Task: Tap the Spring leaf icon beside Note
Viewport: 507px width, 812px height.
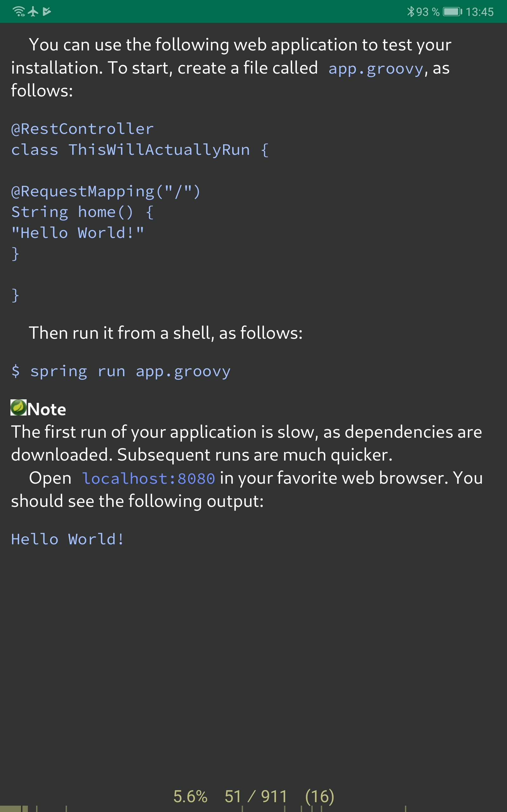Action: pyautogui.click(x=18, y=409)
